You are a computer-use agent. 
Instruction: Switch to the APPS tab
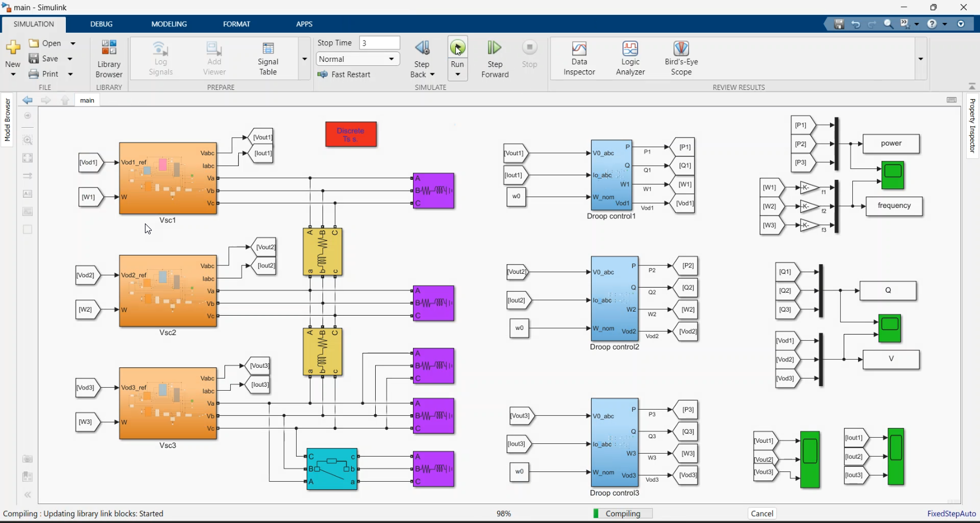click(x=304, y=24)
